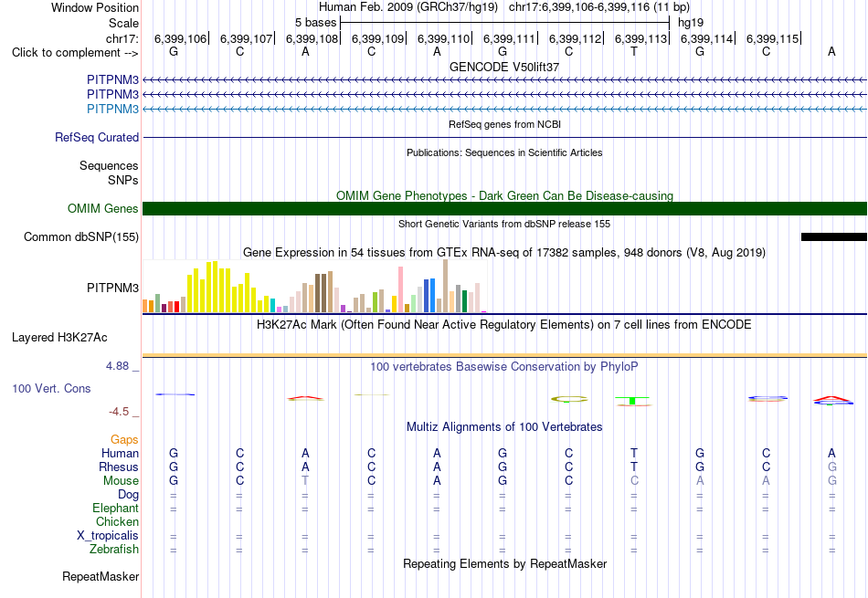
Task: Select the 'Scale' track label
Action: [123, 23]
